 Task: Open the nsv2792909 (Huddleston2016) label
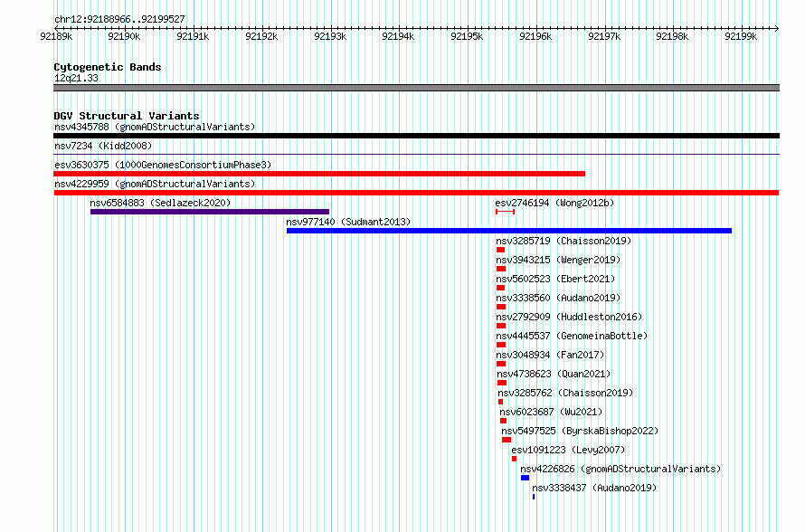pyautogui.click(x=569, y=317)
